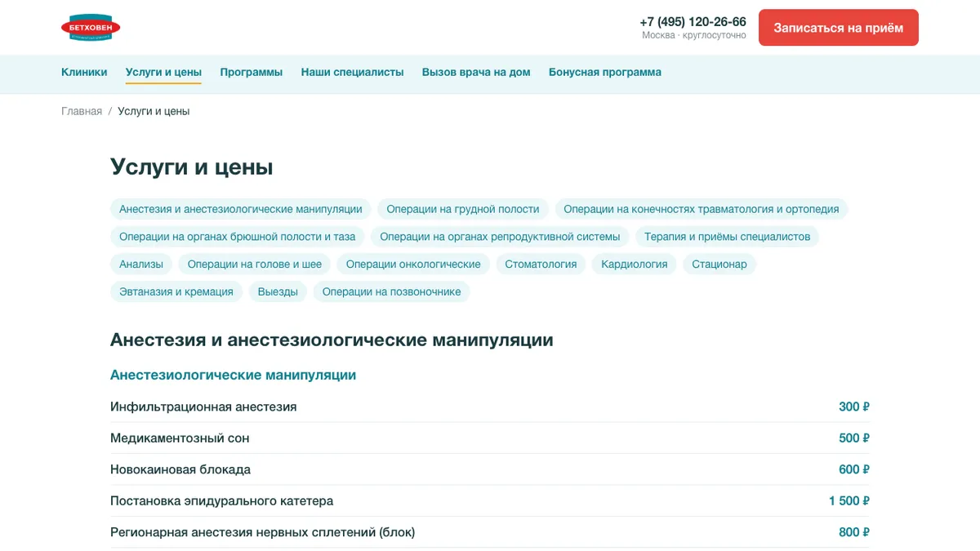Screen dimensions: 980x551
Task: Choose the Стоматология category tag
Action: coord(541,264)
